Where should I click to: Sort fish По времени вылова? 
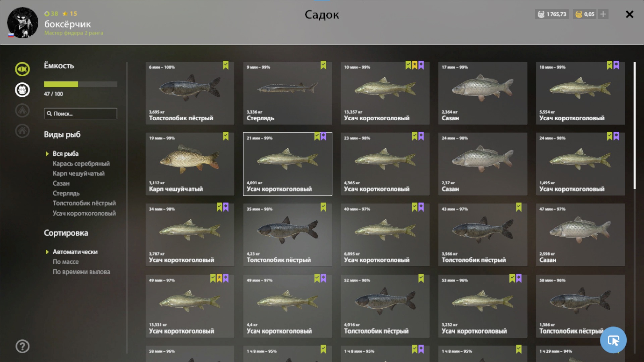[81, 272]
